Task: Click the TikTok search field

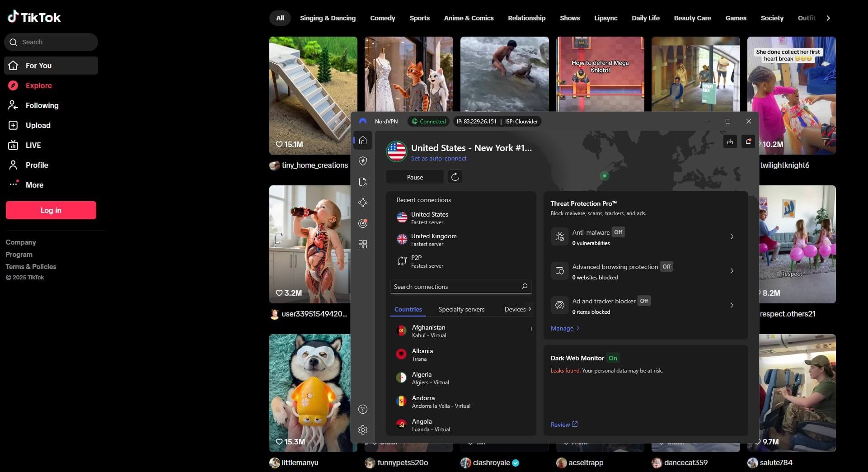Action: (51, 42)
